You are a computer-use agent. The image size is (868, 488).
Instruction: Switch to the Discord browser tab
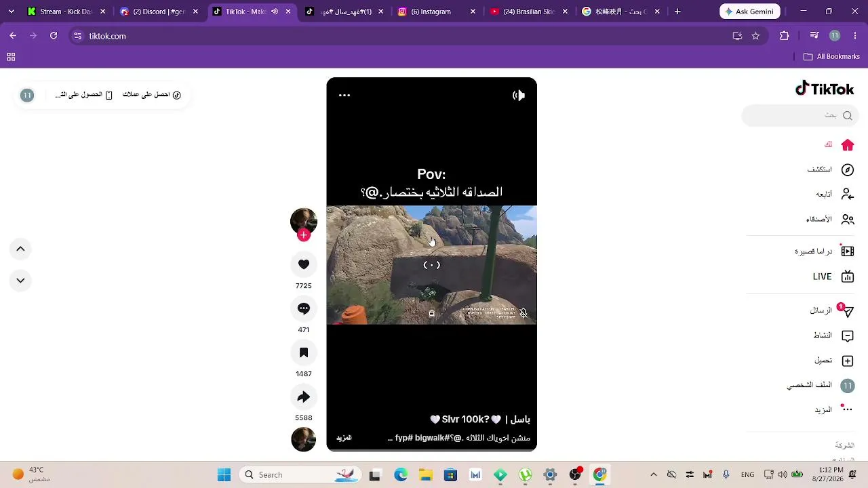coord(159,12)
